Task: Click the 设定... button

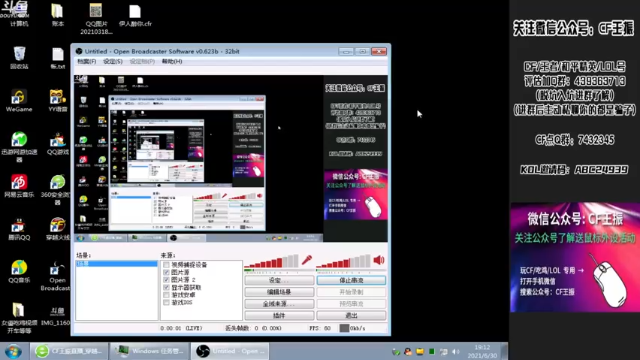Action: point(279,280)
